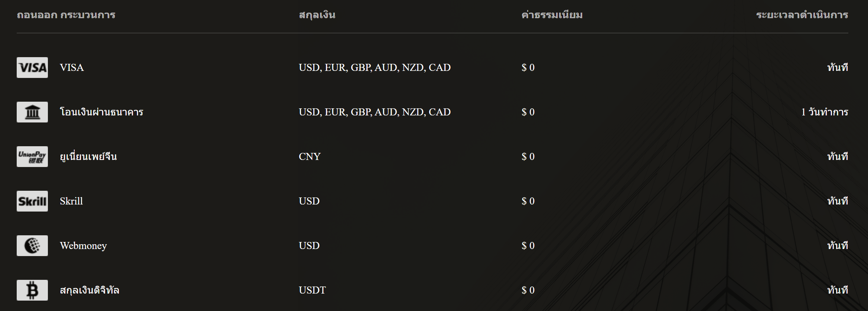868x311 pixels.
Task: Click the UnionPay logo icon
Action: coord(32,157)
